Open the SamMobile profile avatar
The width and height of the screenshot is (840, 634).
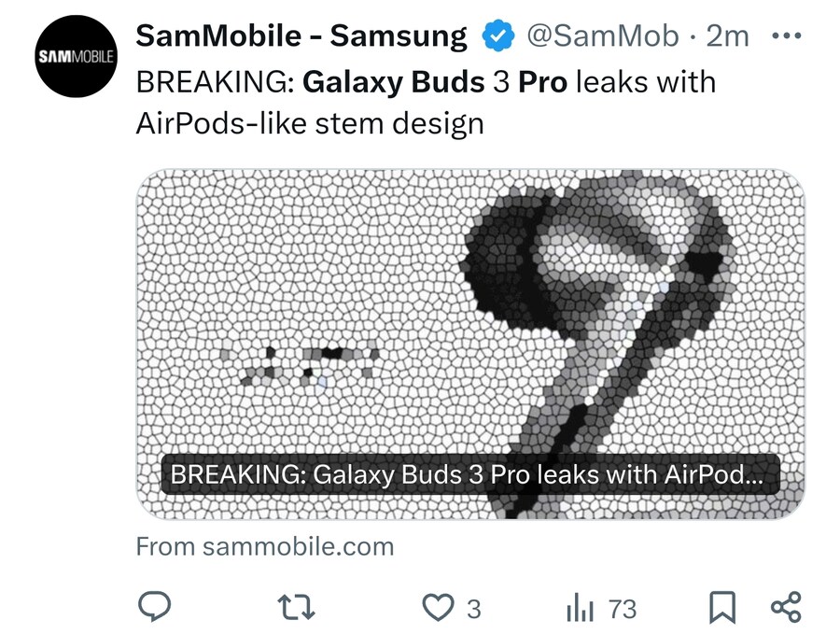(x=75, y=58)
